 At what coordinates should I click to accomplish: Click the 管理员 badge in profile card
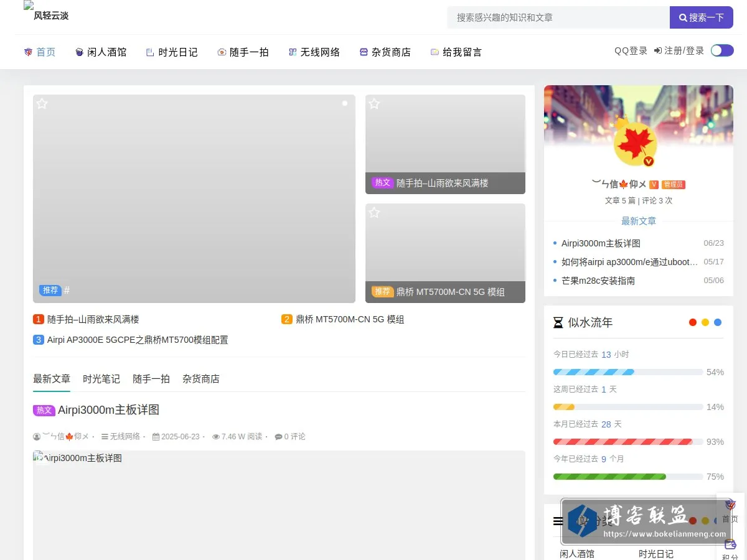click(x=673, y=184)
